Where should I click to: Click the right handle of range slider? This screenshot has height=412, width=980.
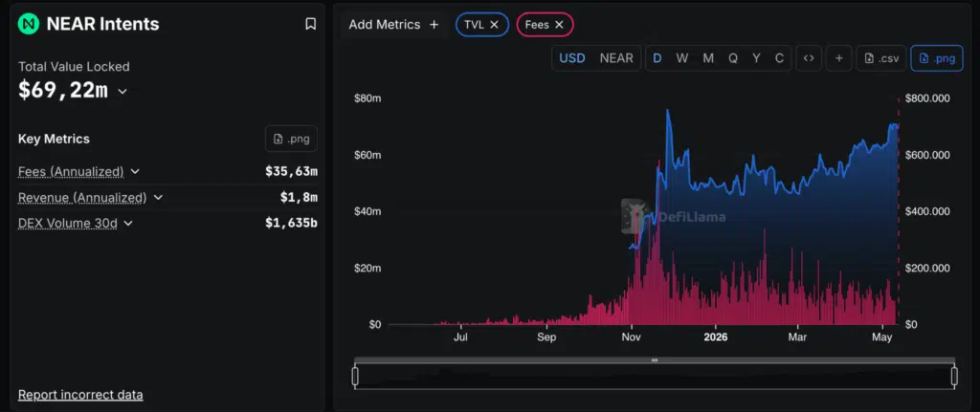[x=954, y=377]
